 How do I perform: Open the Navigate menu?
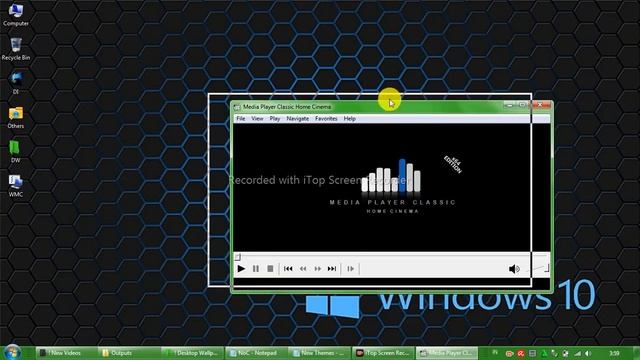(298, 119)
